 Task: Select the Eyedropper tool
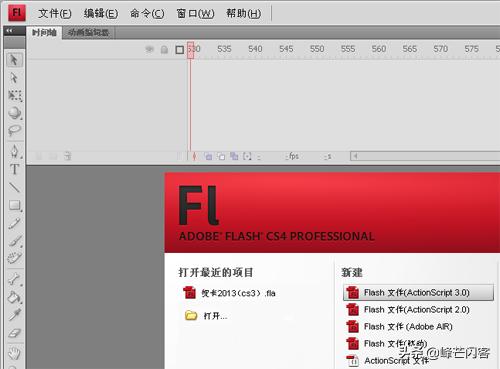click(x=15, y=314)
